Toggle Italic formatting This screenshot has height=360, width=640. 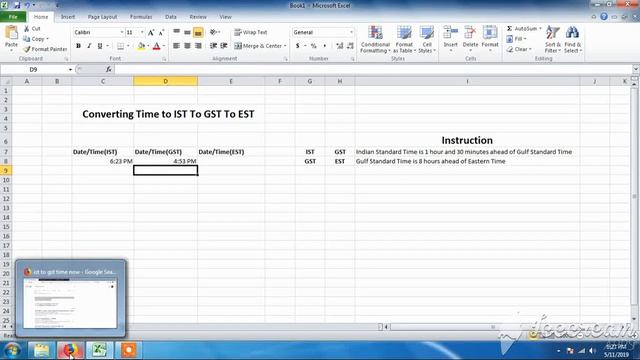coord(89,46)
